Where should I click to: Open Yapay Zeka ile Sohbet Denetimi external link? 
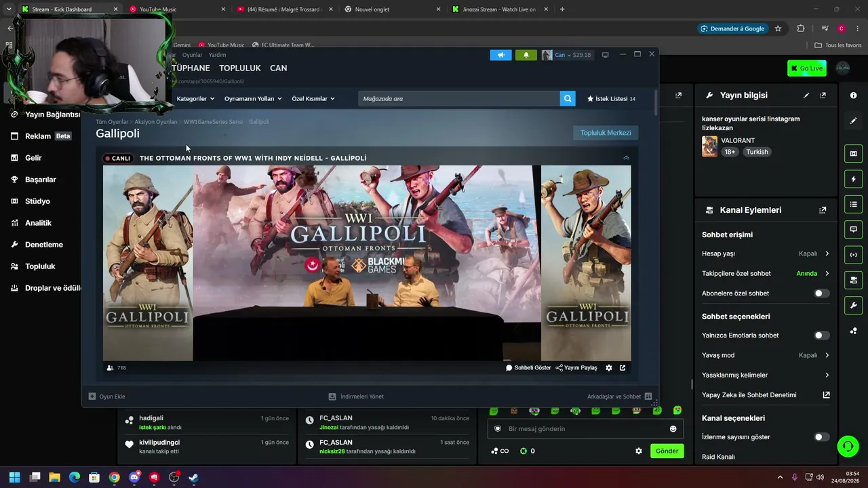pos(827,395)
